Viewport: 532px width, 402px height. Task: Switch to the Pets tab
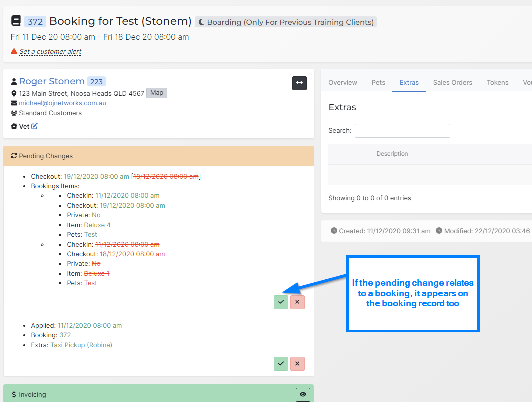coord(378,83)
